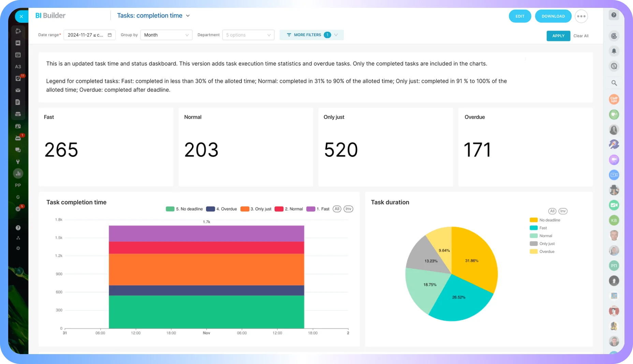633x364 pixels.
Task: Open the Department options dropdown
Action: click(248, 35)
